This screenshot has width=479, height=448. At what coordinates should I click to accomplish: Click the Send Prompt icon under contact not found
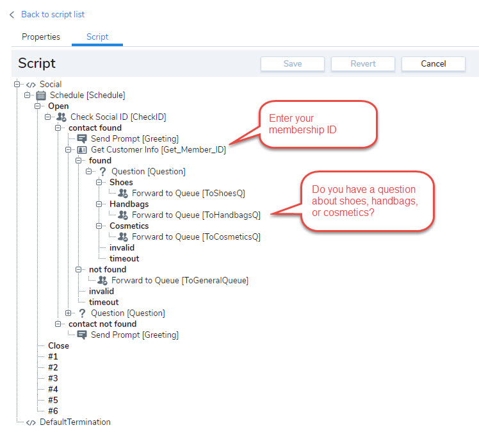point(82,335)
